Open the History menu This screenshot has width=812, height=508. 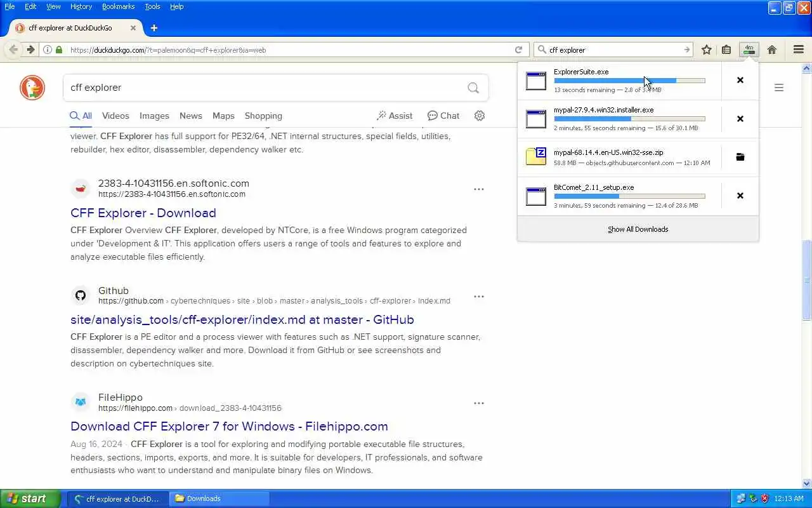pyautogui.click(x=81, y=6)
